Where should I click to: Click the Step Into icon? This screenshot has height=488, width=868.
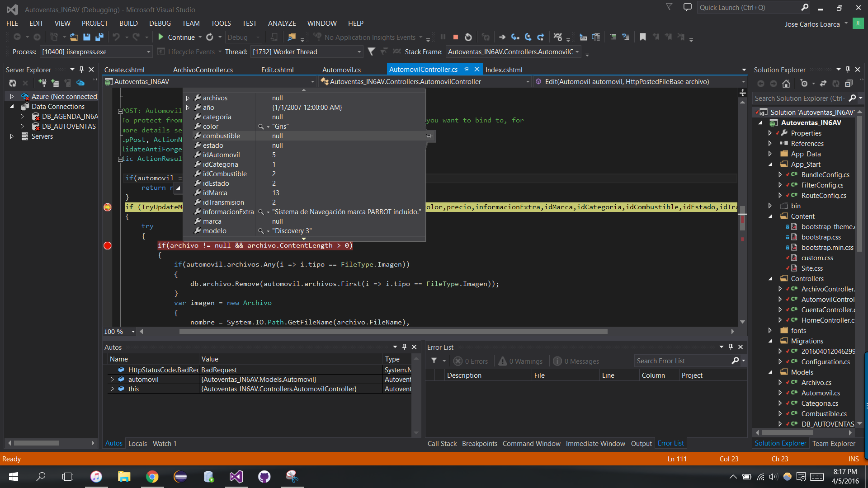click(x=515, y=37)
